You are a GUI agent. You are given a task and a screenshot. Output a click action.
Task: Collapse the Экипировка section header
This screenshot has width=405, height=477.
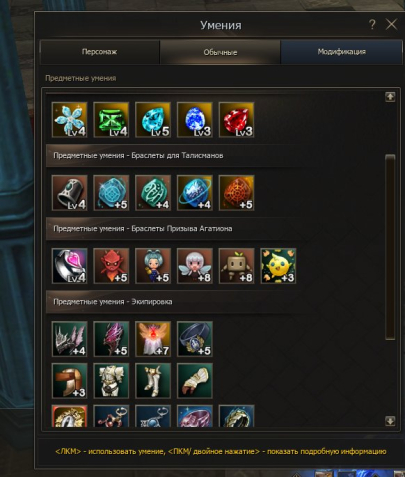(x=177, y=302)
